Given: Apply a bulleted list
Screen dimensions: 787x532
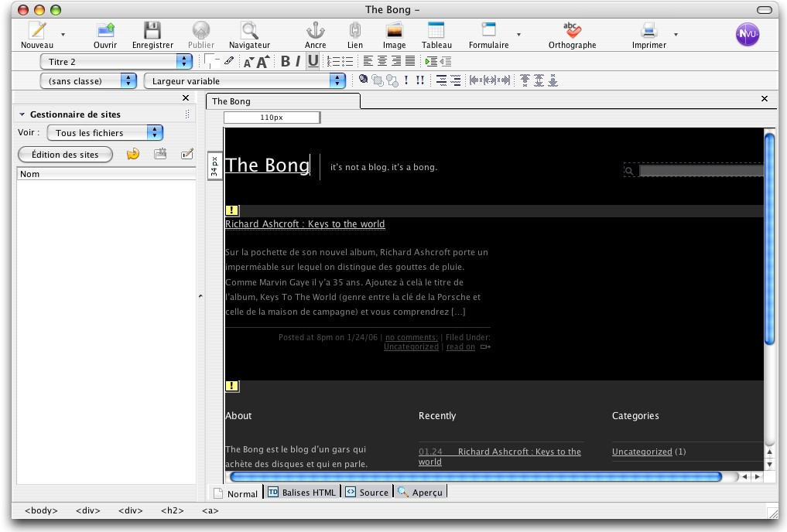Looking at the screenshot, I should 347,61.
